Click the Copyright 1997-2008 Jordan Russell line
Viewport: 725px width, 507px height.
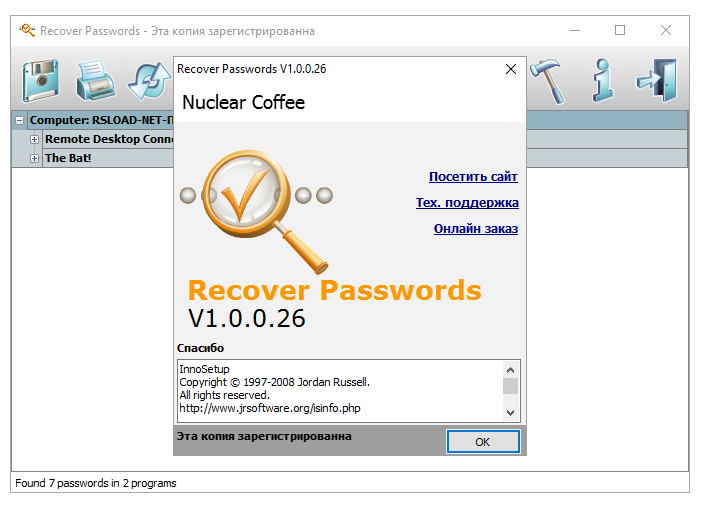(x=275, y=382)
